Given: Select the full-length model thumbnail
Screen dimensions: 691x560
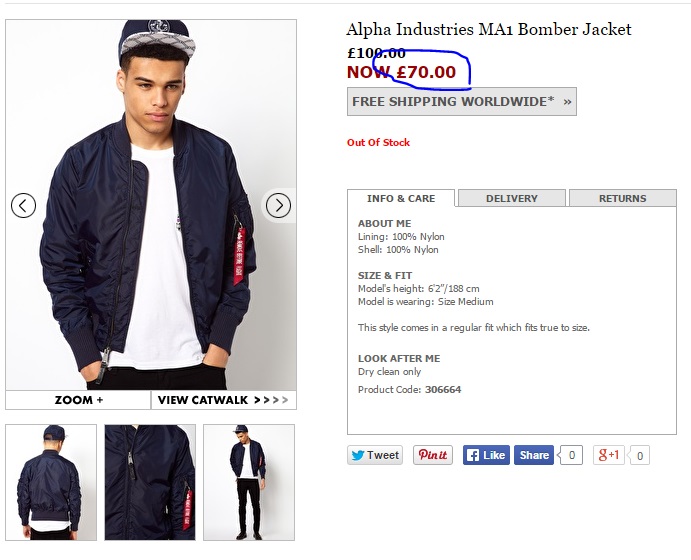Looking at the screenshot, I should [249, 482].
